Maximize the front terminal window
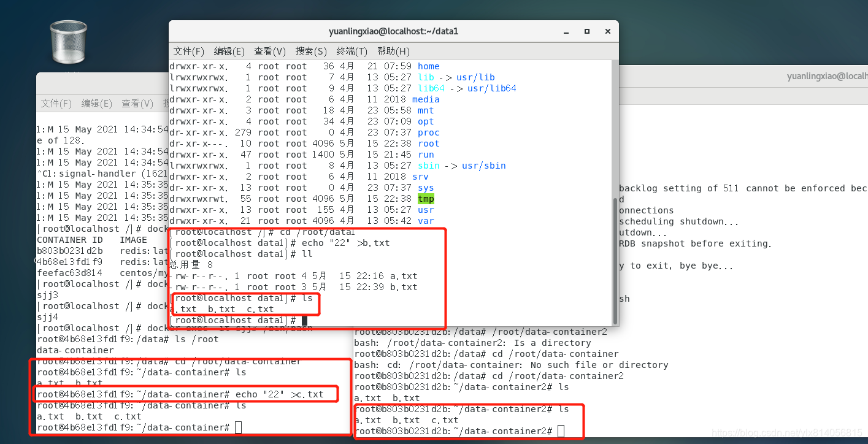Image resolution: width=868 pixels, height=444 pixels. [586, 31]
